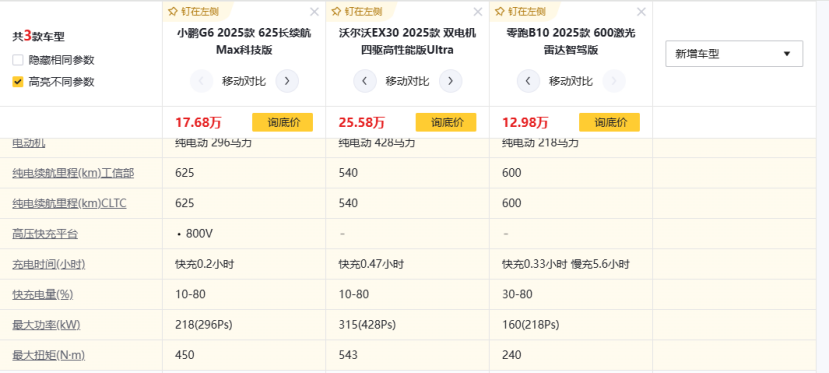Remove 小鹏G6 from comparison
Screen dimensions: 829x373
point(315,12)
